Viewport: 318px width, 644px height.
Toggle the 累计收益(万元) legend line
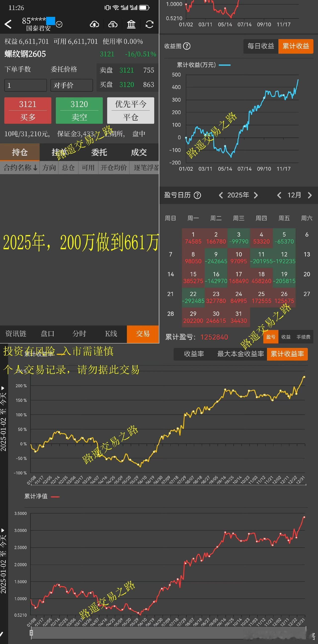click(x=204, y=65)
